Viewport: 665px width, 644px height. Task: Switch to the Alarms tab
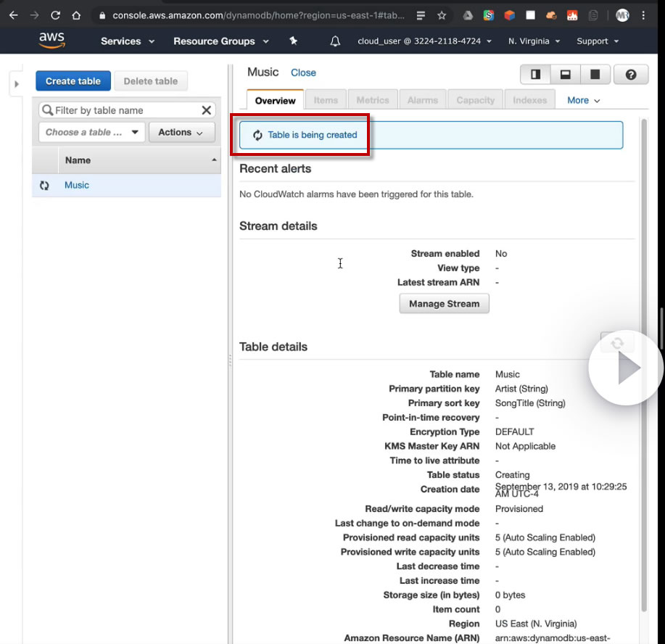(x=422, y=100)
